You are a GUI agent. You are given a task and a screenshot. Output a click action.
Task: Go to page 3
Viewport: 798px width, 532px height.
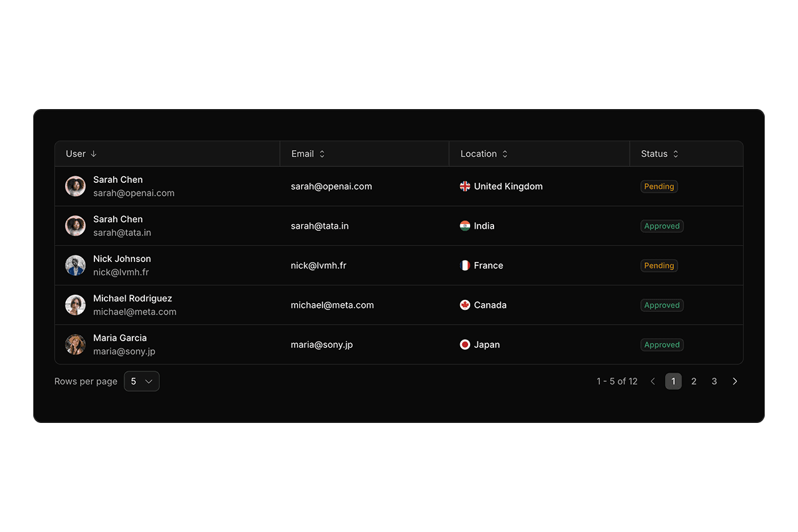pos(714,381)
